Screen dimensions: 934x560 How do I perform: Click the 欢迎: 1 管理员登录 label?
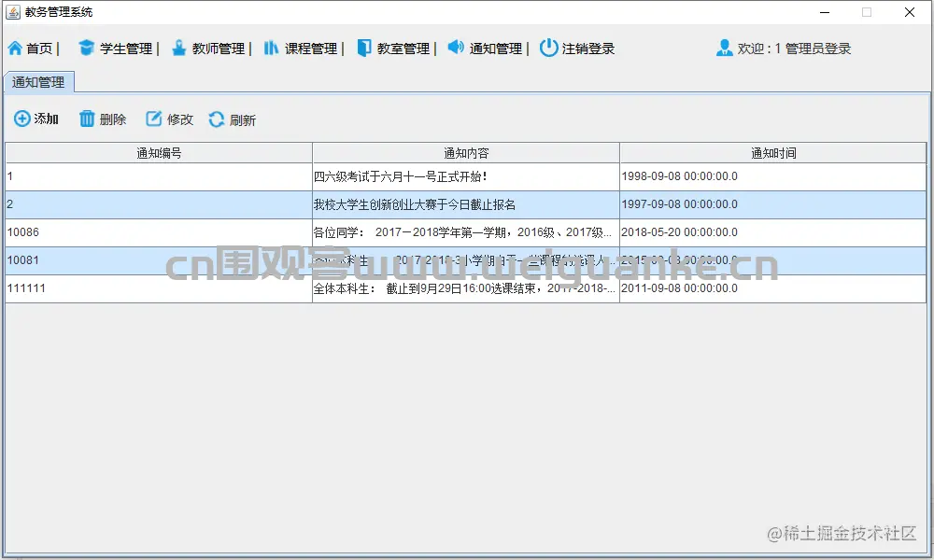pyautogui.click(x=794, y=49)
